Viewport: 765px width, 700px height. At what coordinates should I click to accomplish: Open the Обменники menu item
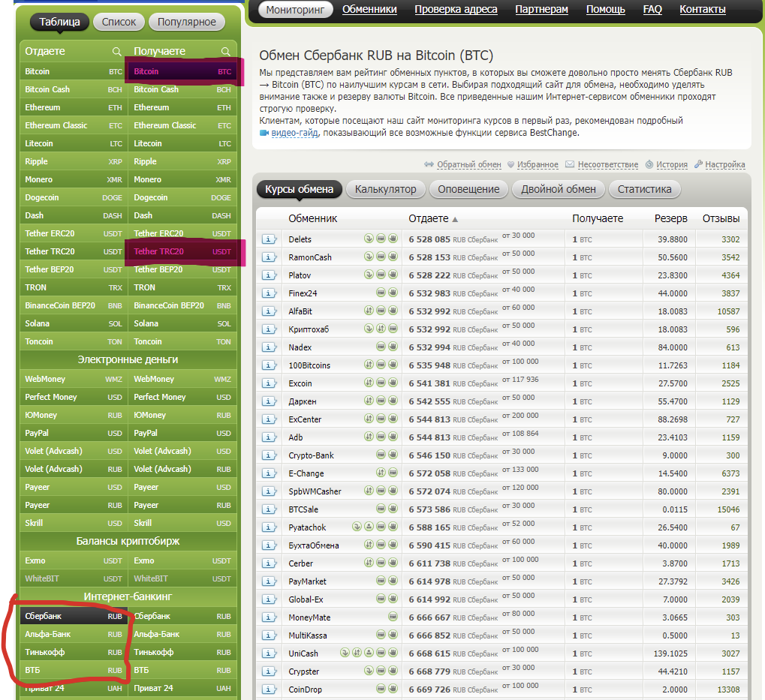coord(369,10)
